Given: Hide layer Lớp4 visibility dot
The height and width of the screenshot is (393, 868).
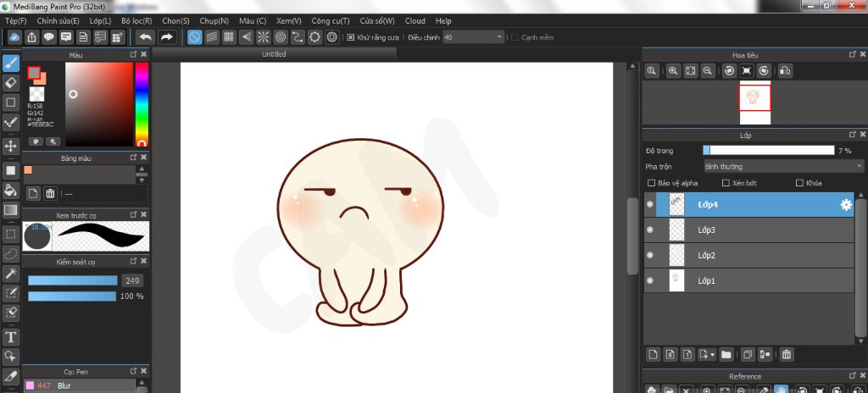Looking at the screenshot, I should tap(650, 204).
